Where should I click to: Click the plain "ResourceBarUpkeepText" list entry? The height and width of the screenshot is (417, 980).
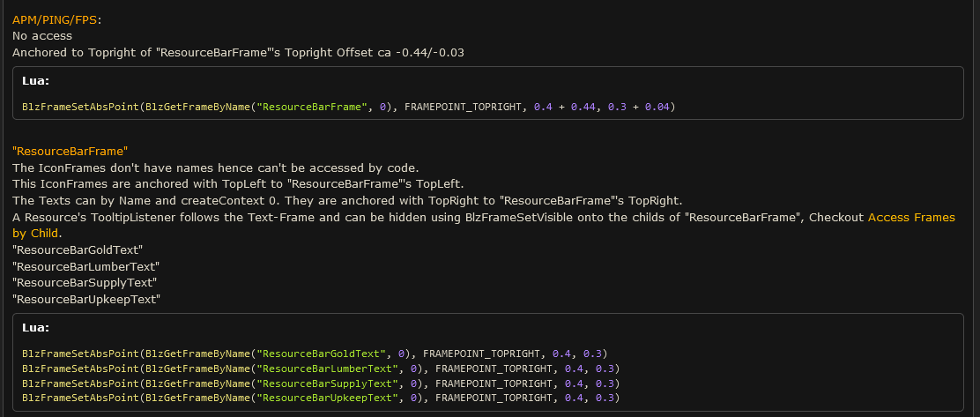[x=86, y=300]
